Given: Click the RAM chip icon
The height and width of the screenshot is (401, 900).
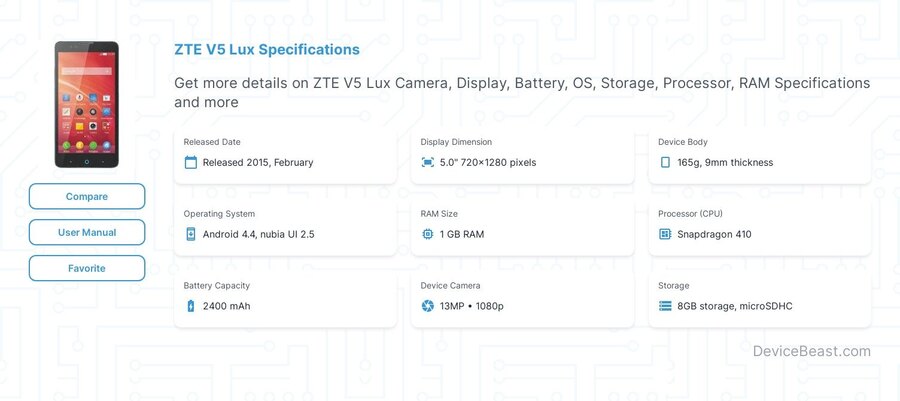Looking at the screenshot, I should 428,234.
